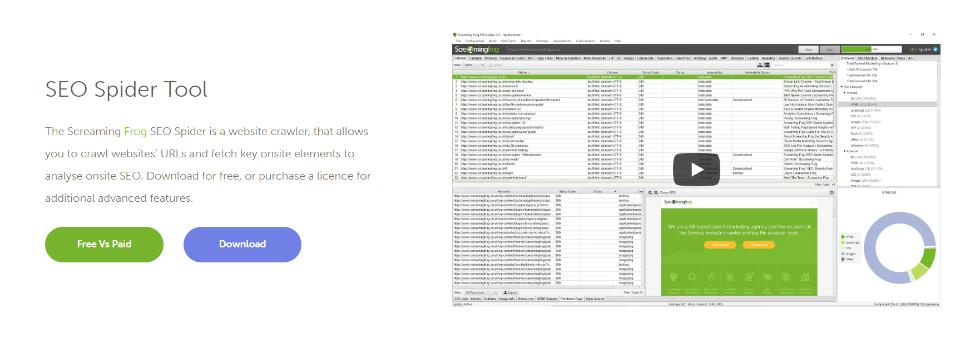The width and height of the screenshot is (980, 353).
Task: Switch to tree view icon in crawl toolbar
Action: (760, 65)
